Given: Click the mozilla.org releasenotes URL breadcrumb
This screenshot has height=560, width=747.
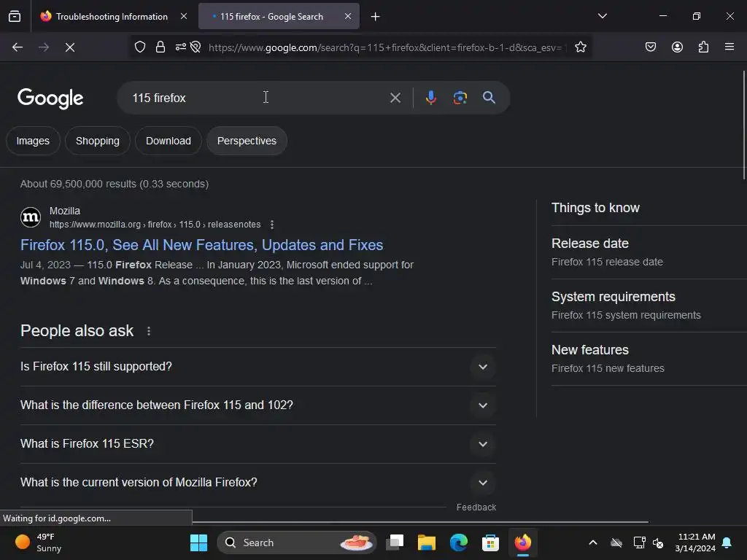Looking at the screenshot, I should 155,225.
